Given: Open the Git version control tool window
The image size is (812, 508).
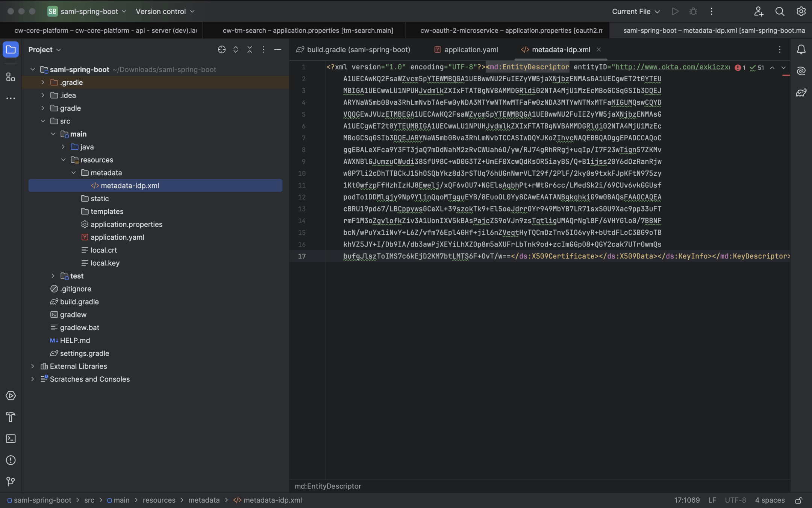Looking at the screenshot, I should 11,481.
